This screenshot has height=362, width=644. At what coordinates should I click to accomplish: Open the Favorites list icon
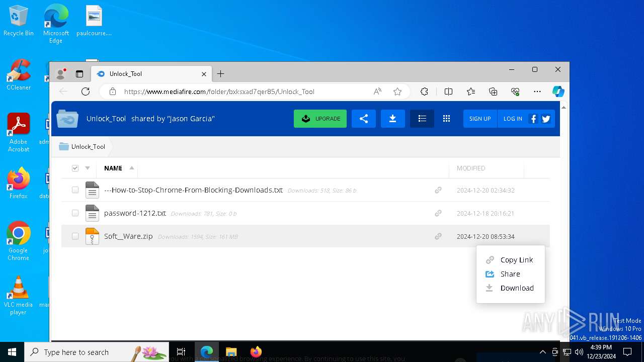471,92
